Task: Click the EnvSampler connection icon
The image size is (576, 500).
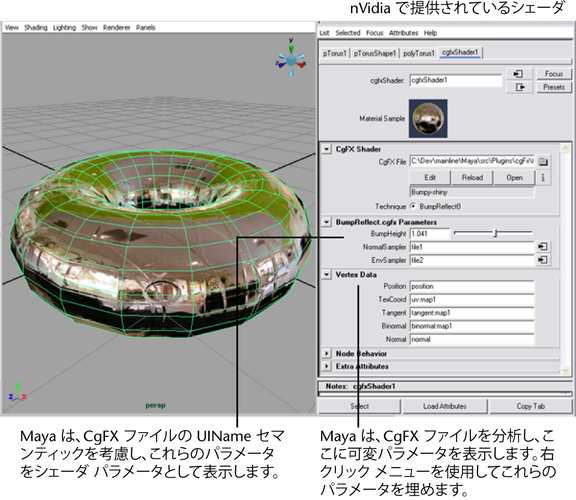Action: point(543,260)
